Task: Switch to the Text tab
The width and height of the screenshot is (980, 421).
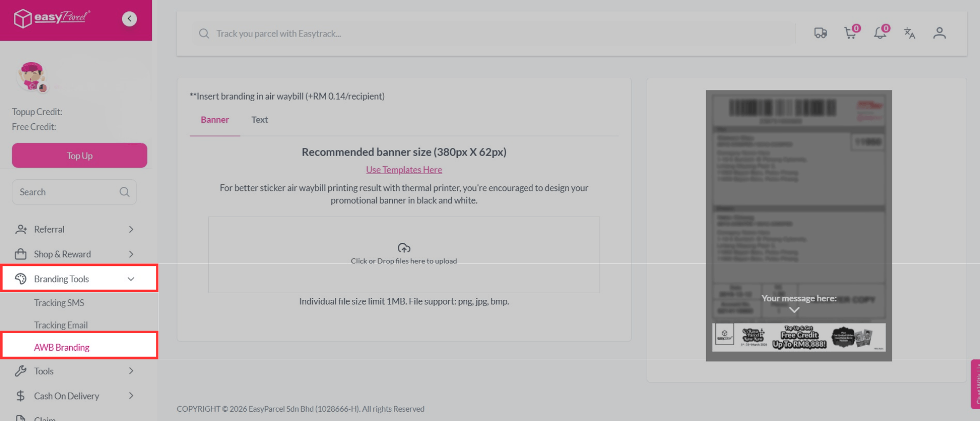Action: coord(259,120)
